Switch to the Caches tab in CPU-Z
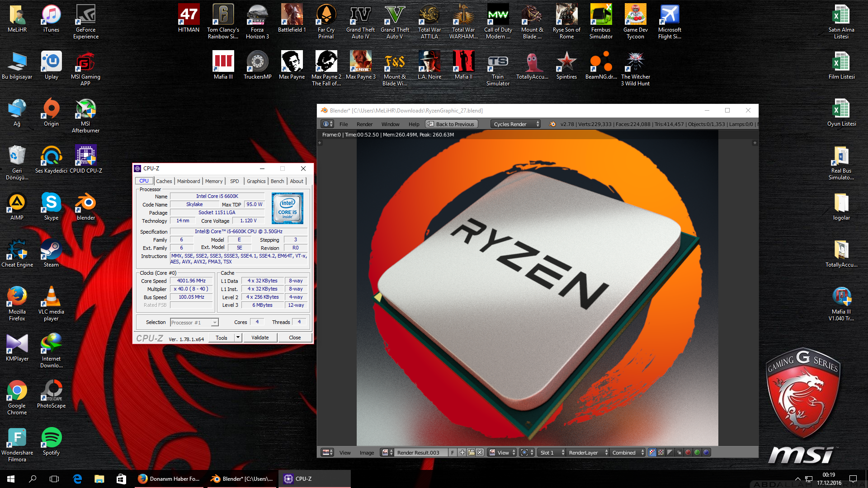This screenshot has width=868, height=488. [x=164, y=181]
